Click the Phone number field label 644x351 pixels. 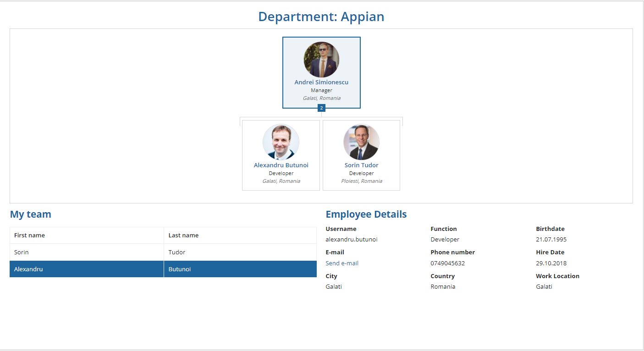click(x=453, y=252)
